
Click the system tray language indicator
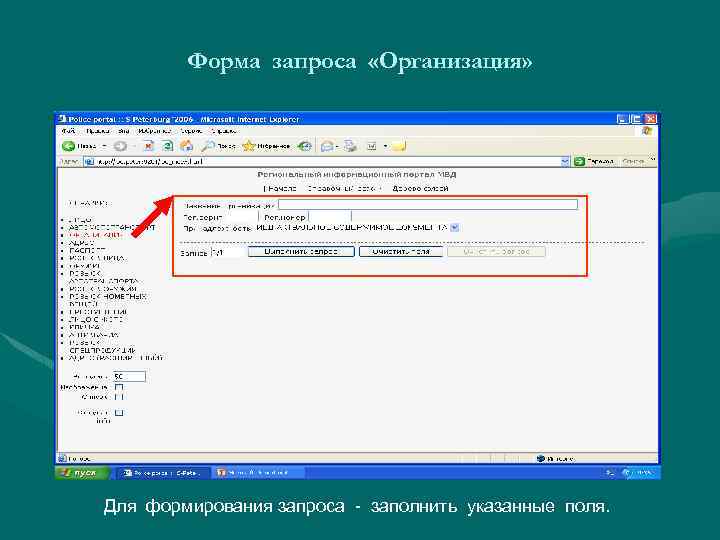point(609,473)
